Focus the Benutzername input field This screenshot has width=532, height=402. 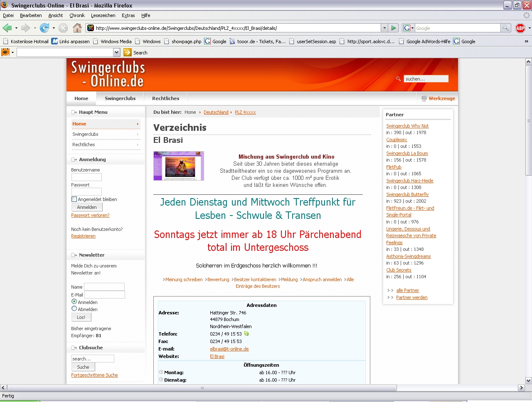(x=86, y=177)
